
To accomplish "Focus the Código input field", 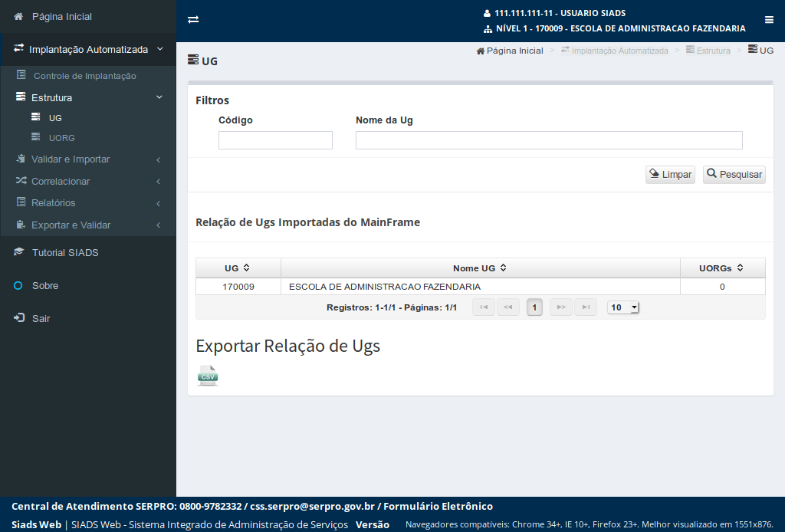I will 275,140.
